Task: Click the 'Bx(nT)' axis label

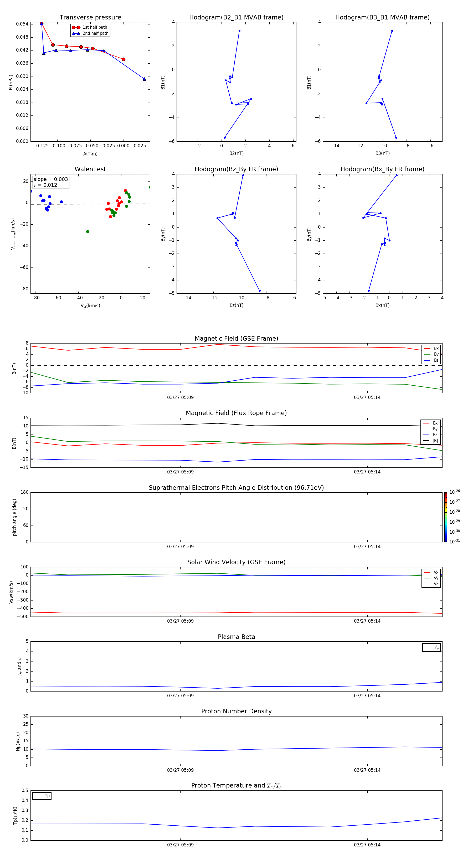Action: (382, 305)
